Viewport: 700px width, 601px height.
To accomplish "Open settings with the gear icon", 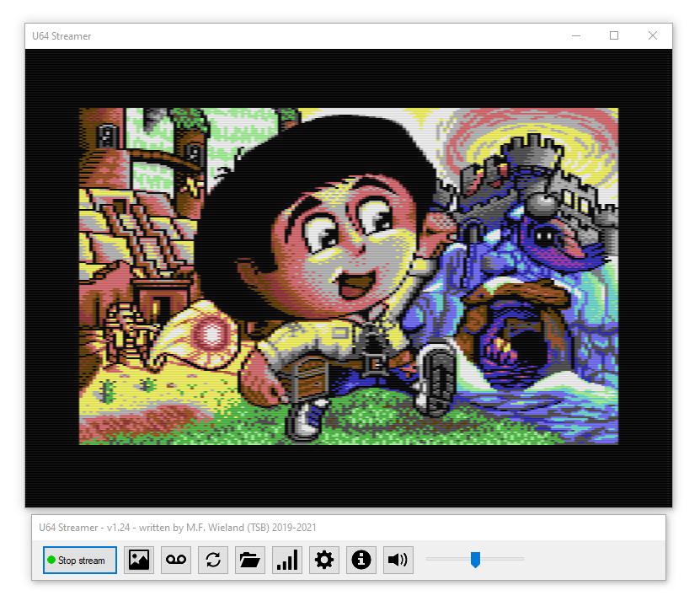I will coord(324,561).
